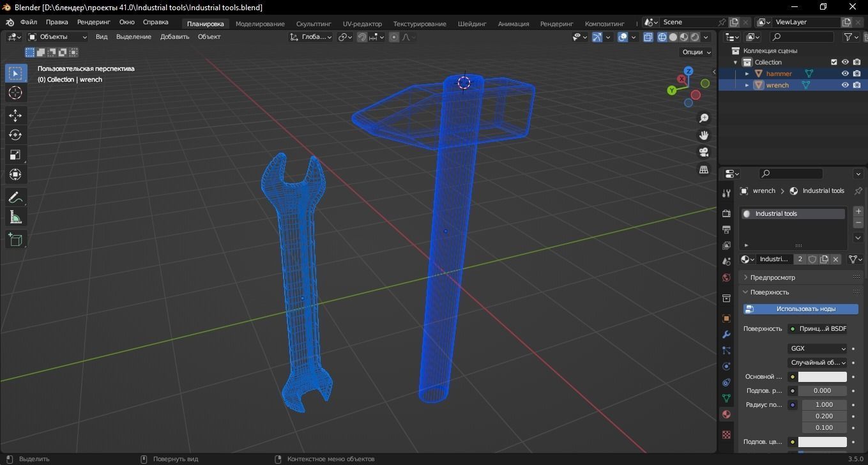Open Modifiers wrench properties tab
The width and height of the screenshot is (868, 465).
(726, 334)
